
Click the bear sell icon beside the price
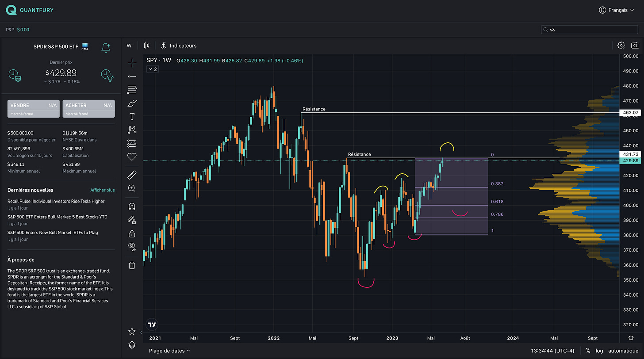pyautogui.click(x=15, y=75)
